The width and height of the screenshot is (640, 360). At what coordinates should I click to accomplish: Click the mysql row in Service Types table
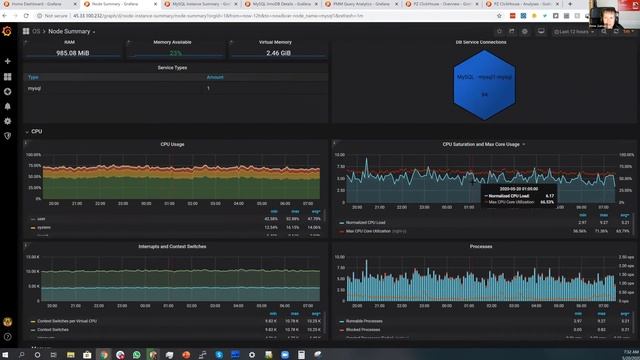point(176,88)
